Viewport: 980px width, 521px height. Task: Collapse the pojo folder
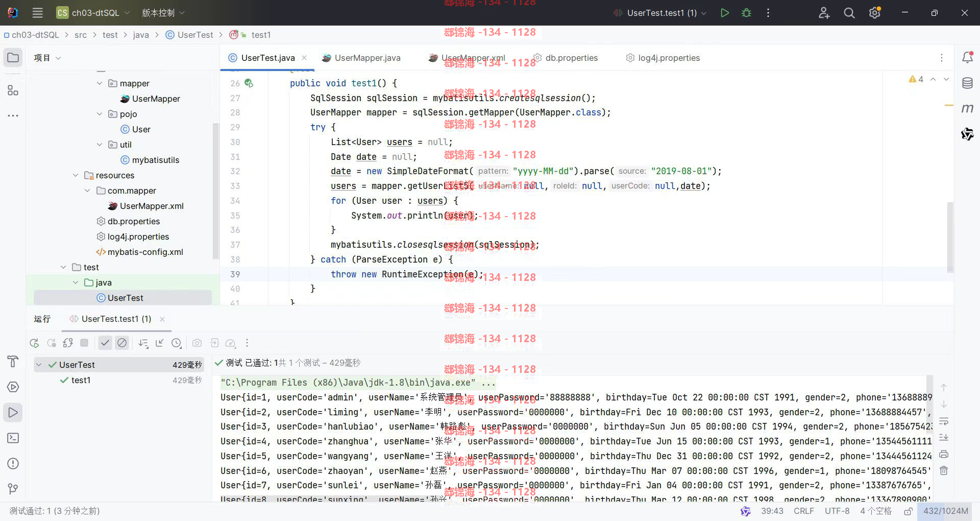tap(100, 114)
